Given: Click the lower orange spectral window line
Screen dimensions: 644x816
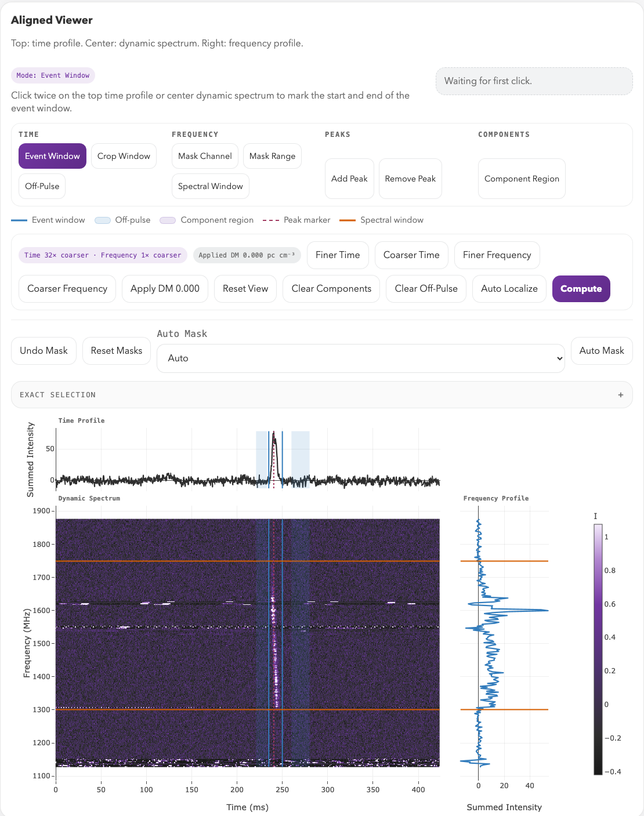Looking at the screenshot, I should point(247,709).
